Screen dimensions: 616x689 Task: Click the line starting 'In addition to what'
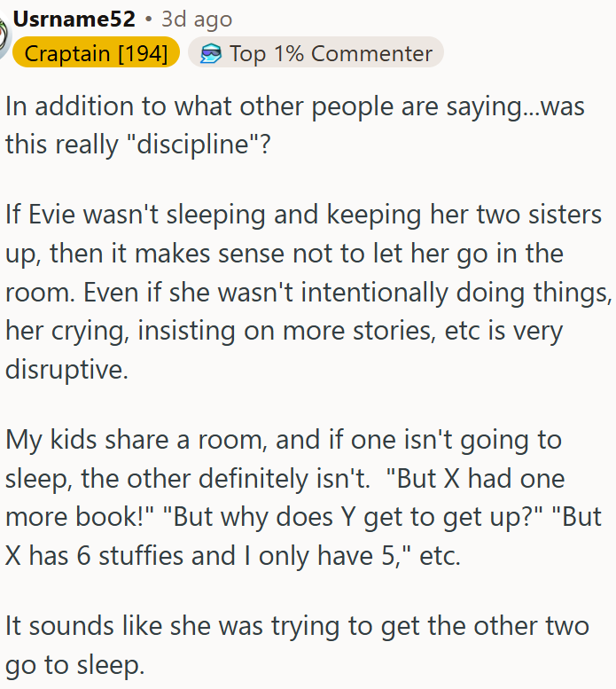294,107
